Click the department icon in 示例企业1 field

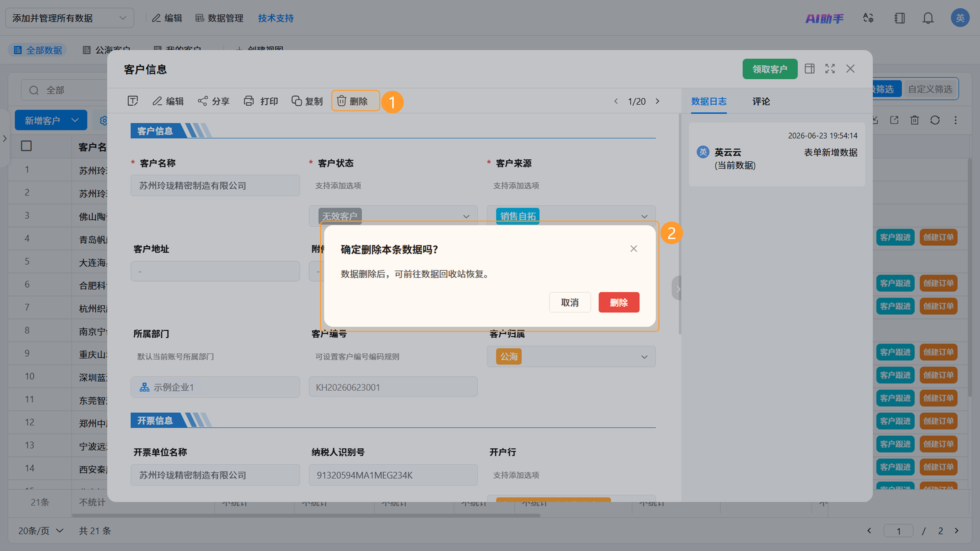coord(144,387)
